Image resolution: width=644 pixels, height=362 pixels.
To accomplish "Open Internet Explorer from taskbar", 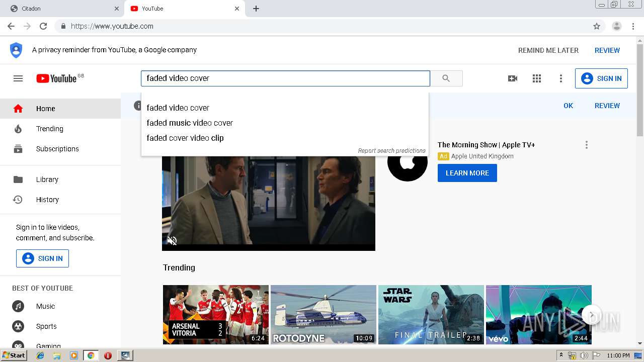I will [40, 355].
